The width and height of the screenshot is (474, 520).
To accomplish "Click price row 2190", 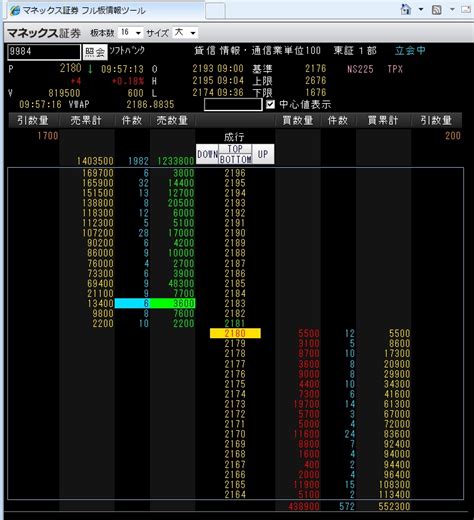I will coord(235,233).
